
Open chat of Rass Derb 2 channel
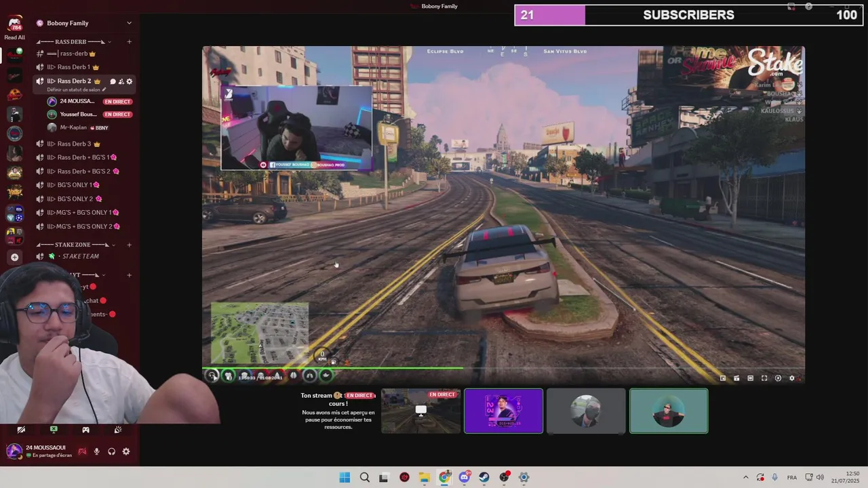113,81
